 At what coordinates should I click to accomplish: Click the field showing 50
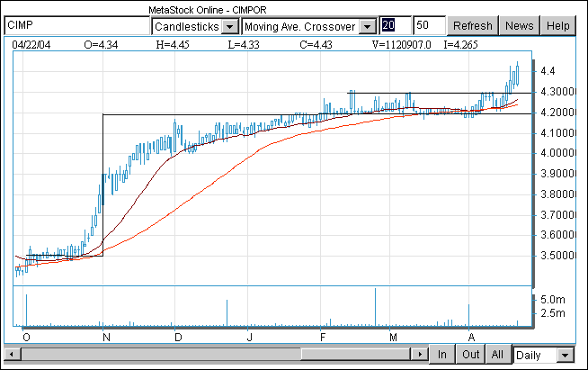click(429, 25)
